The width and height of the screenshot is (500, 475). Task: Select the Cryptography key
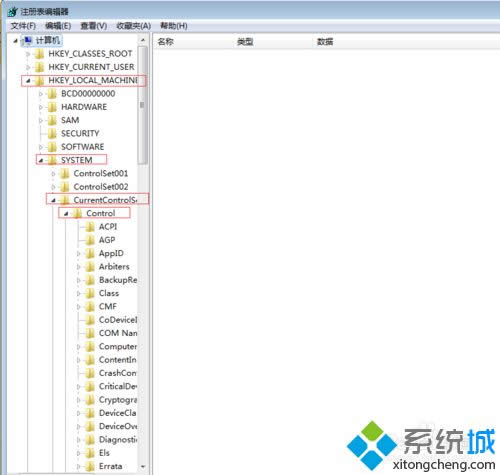[x=118, y=400]
